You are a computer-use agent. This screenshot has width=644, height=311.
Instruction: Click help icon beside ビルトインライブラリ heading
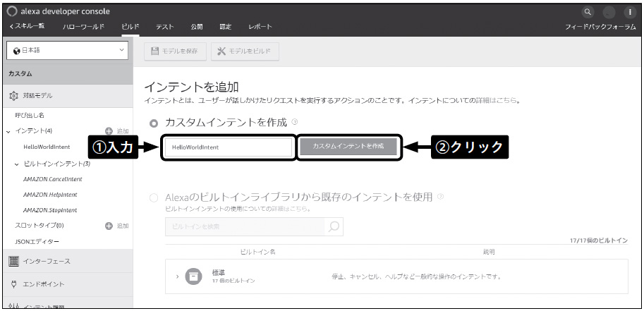[440, 197]
